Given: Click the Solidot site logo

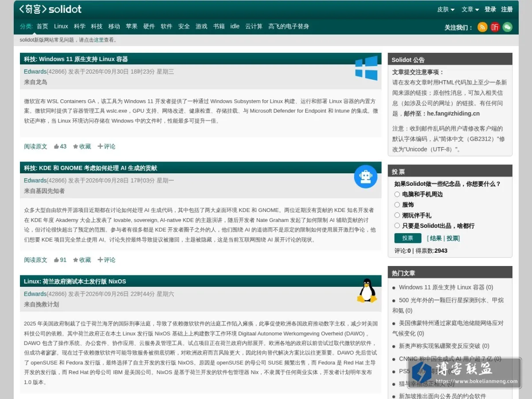Looking at the screenshot, I should 50,9.
